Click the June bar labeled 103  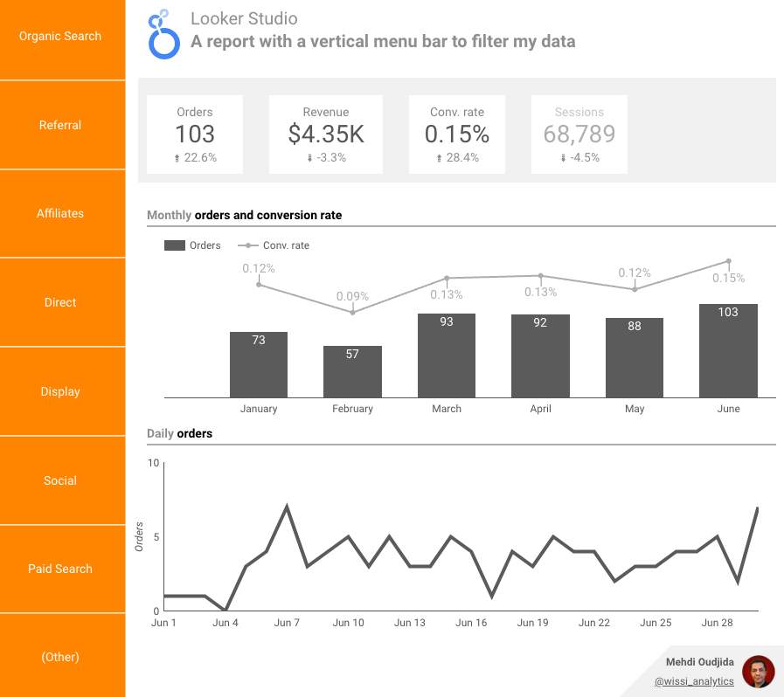pyautogui.click(x=729, y=351)
